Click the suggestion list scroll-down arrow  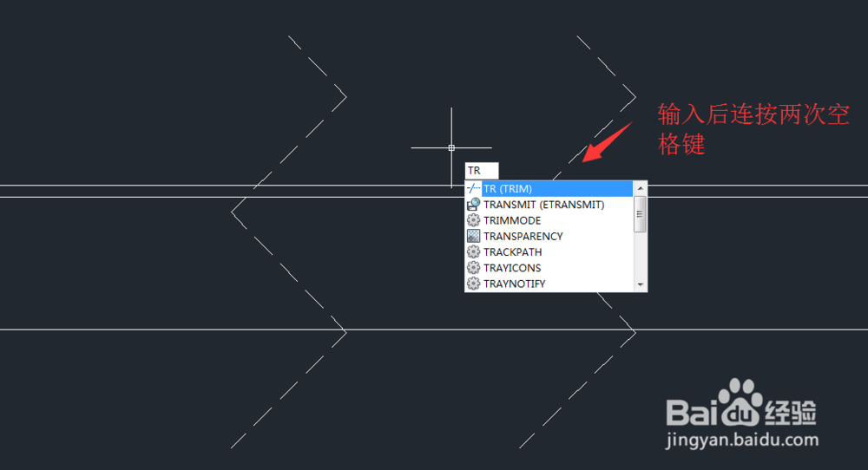(x=640, y=284)
